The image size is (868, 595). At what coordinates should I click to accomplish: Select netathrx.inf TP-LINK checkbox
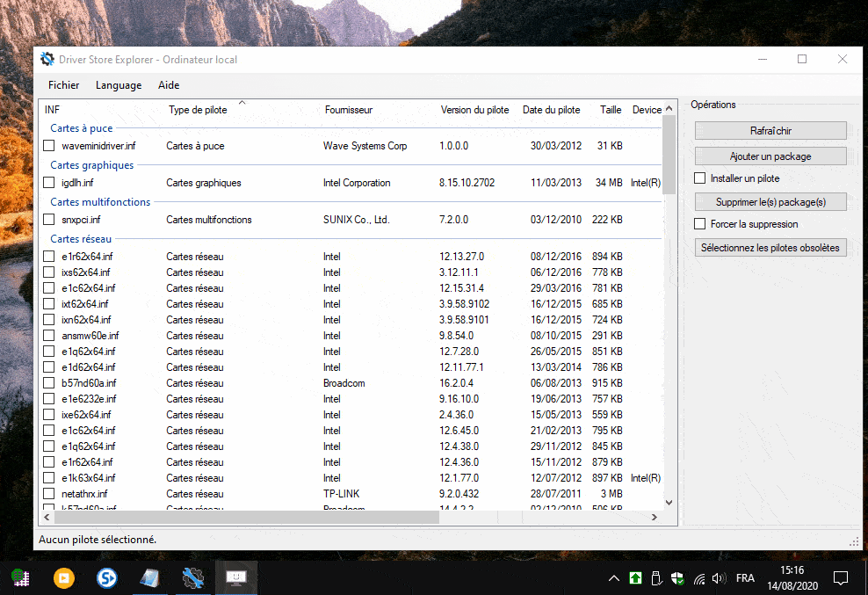coord(48,494)
